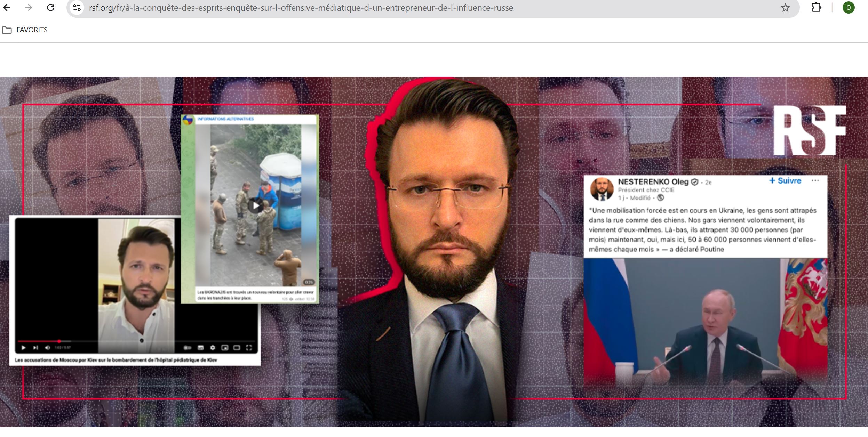Screen dimensions: 868x437
Task: Click the video title "Les accusations de Moscou"
Action: click(x=116, y=360)
